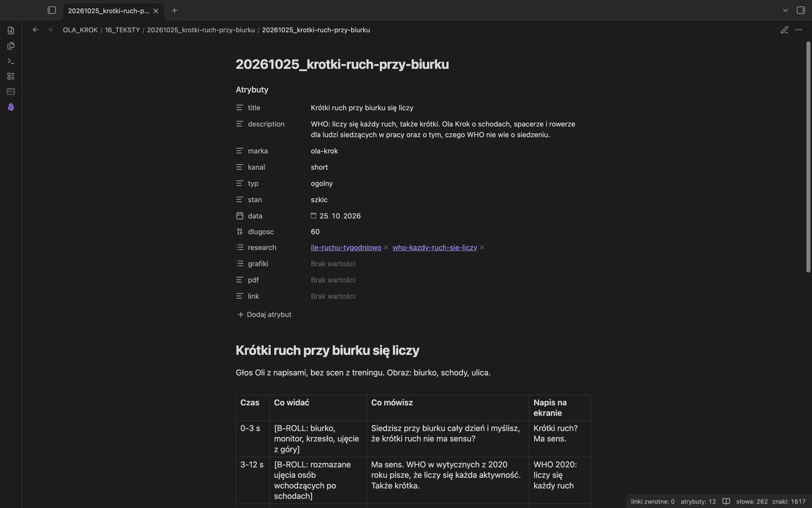Click the number icon beside dlugosc property
This screenshot has width=812, height=508.
click(x=240, y=231)
